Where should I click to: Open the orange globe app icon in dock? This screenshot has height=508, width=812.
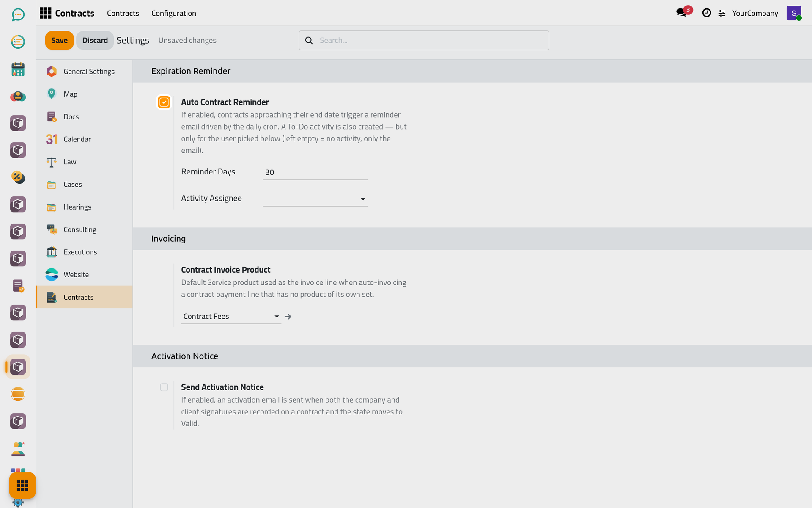pyautogui.click(x=18, y=394)
